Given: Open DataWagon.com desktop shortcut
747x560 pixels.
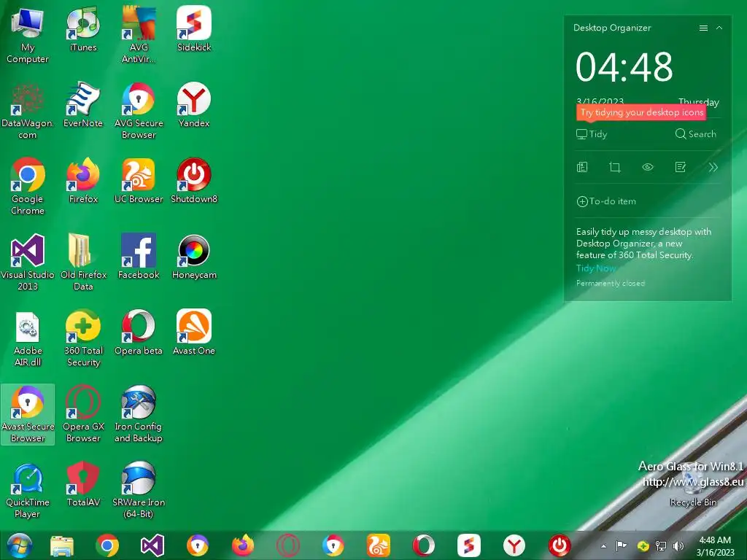Looking at the screenshot, I should pyautogui.click(x=28, y=112).
